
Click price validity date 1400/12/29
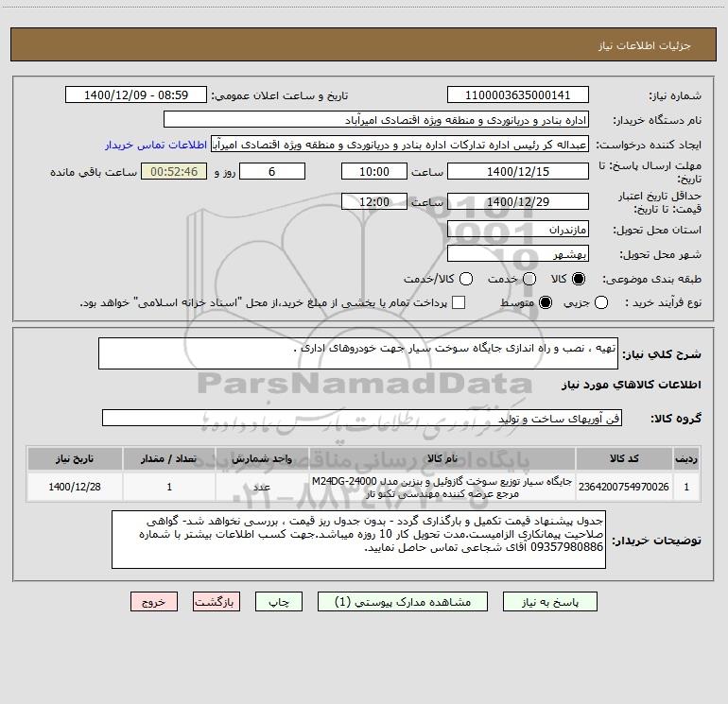click(x=518, y=201)
